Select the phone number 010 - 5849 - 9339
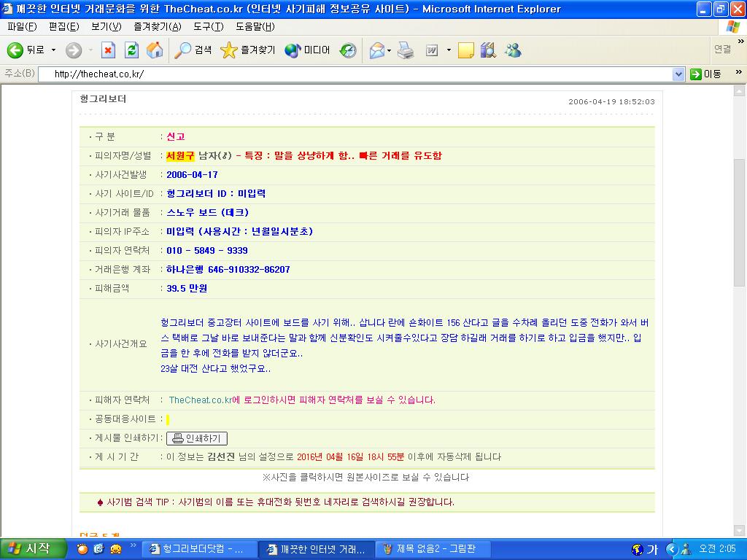The height and width of the screenshot is (560, 747). click(206, 251)
